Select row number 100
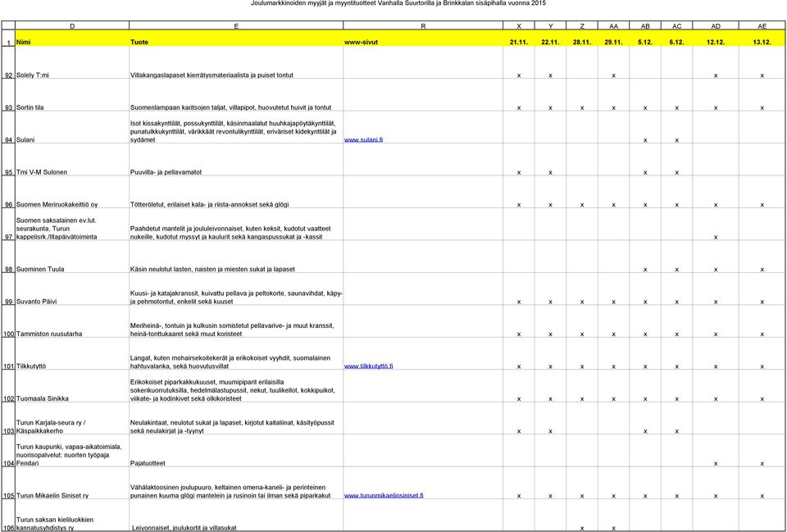This screenshot has width=787, height=532. [8, 321]
